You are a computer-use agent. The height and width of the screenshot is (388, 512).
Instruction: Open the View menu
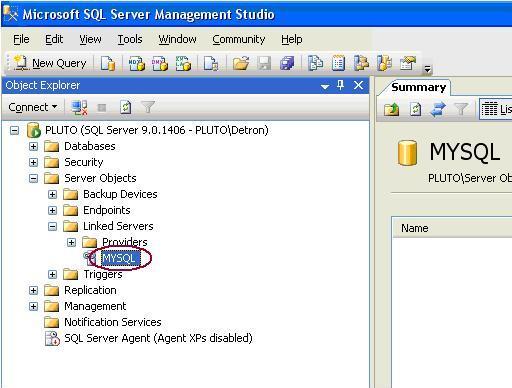point(90,39)
